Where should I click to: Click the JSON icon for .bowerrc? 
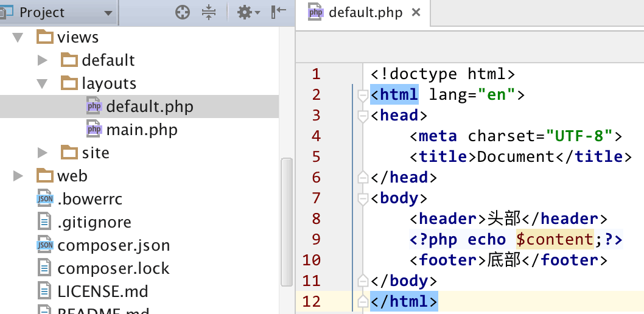tap(45, 199)
